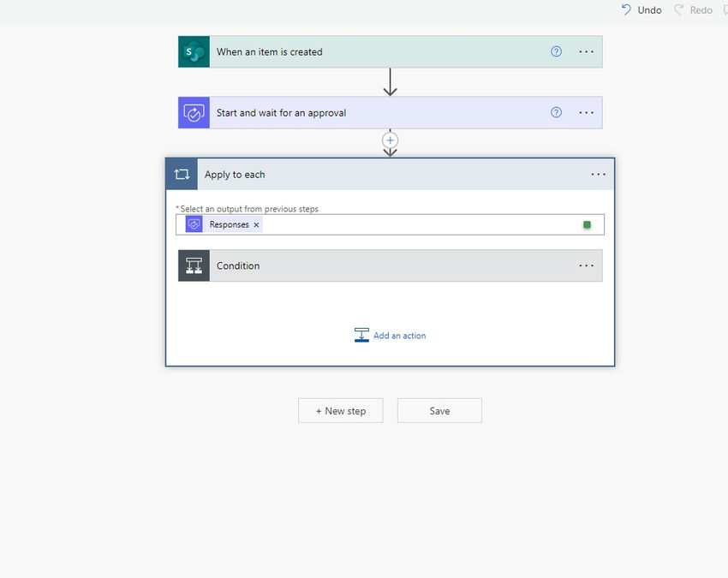The width and height of the screenshot is (728, 578).
Task: Open the Condition step menu
Action: 587,265
